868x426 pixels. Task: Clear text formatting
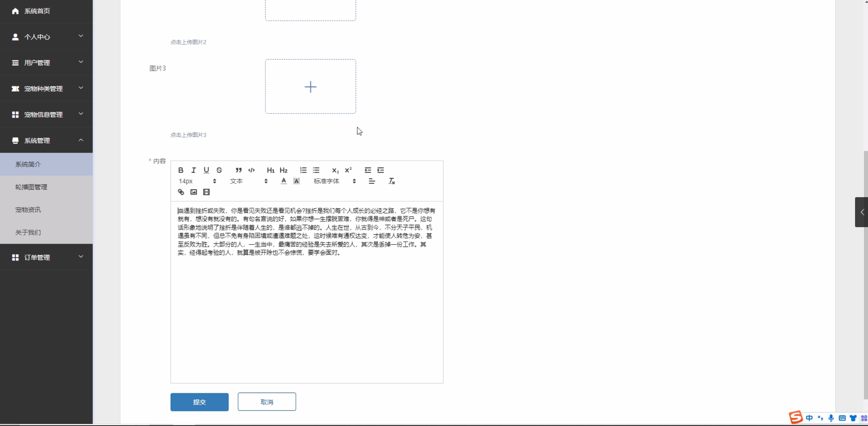392,181
